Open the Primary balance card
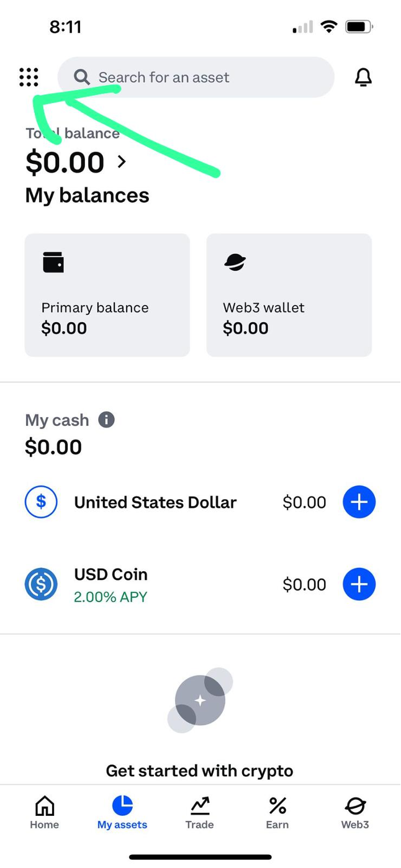 tap(107, 295)
